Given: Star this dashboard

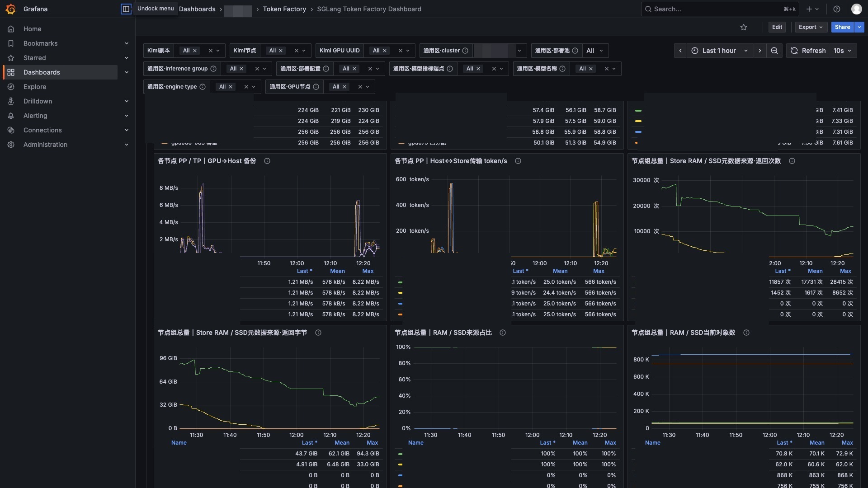Looking at the screenshot, I should click(744, 27).
